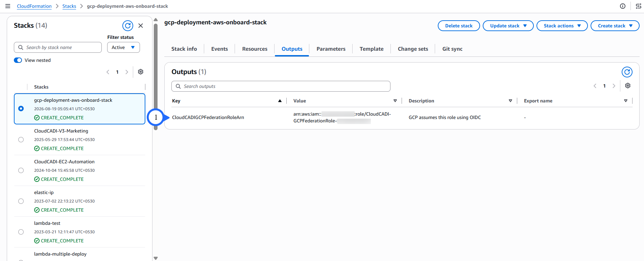Expand the Create stack dropdown
Screen dimensions: 644x261
[615, 26]
